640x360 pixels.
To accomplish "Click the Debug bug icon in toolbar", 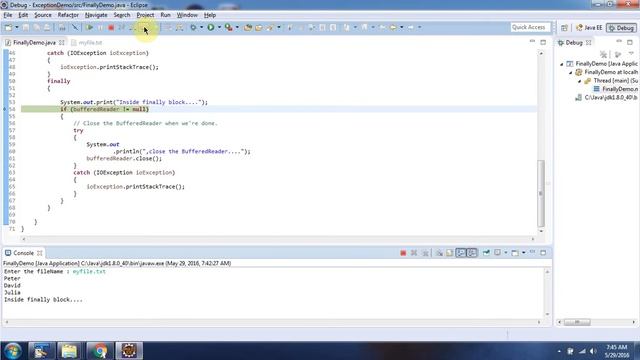I will point(193,27).
